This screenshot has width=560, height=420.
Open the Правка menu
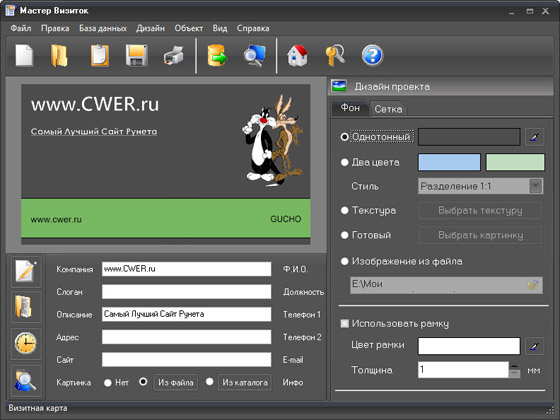click(x=55, y=28)
